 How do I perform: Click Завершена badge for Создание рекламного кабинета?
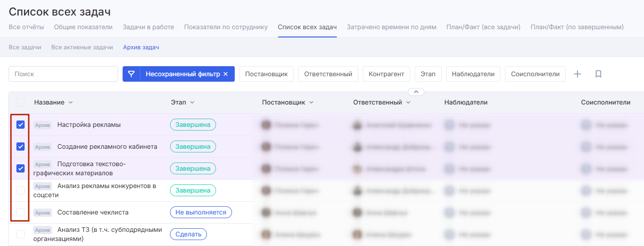193,147
